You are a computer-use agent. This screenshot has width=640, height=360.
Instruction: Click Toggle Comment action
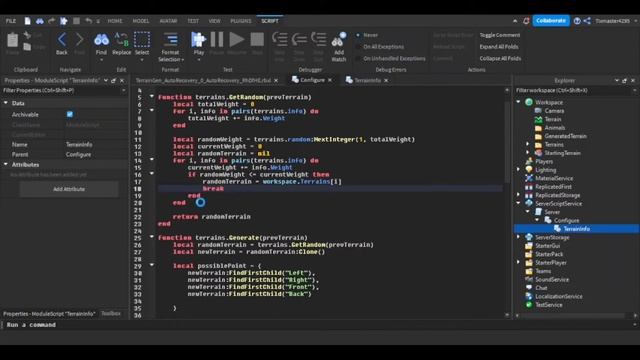(500, 35)
